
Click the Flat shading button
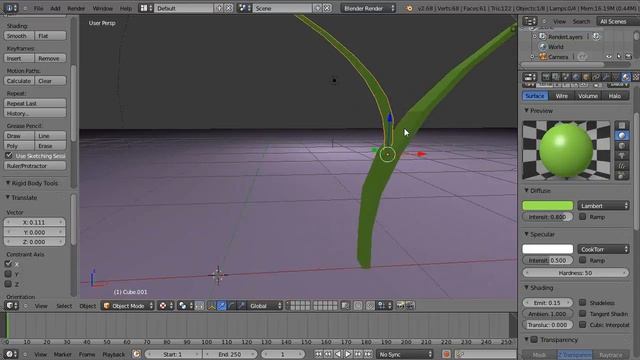pyautogui.click(x=51, y=36)
